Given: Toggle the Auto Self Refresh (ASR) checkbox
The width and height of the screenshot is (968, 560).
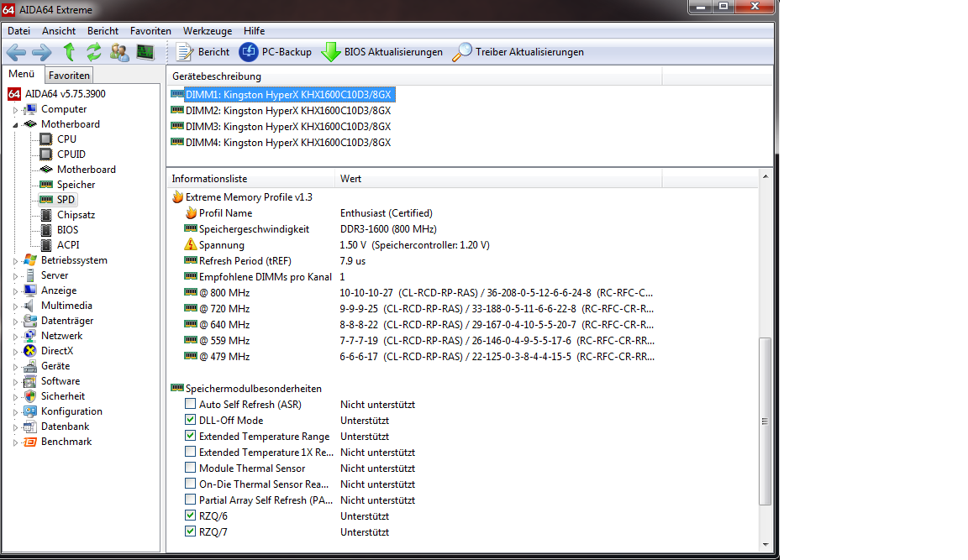Looking at the screenshot, I should 190,404.
